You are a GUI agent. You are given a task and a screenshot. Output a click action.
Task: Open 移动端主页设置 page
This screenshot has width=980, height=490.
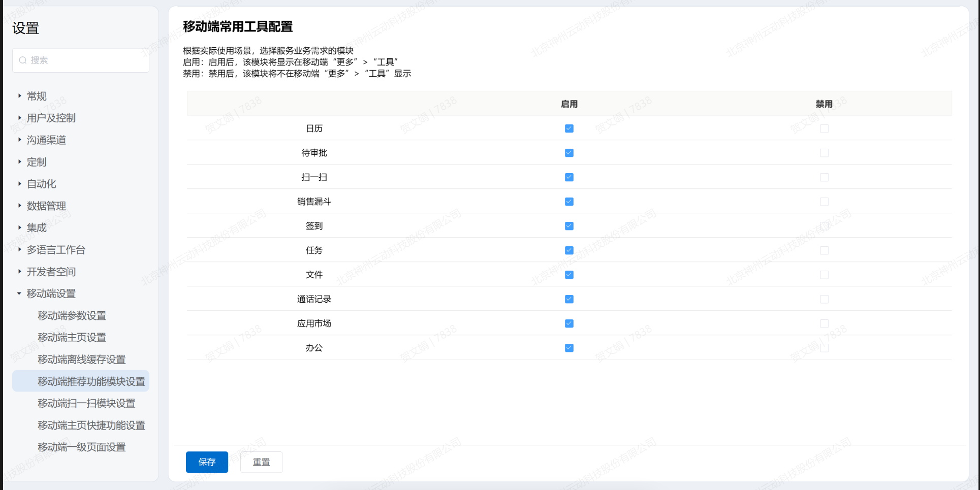tap(72, 337)
